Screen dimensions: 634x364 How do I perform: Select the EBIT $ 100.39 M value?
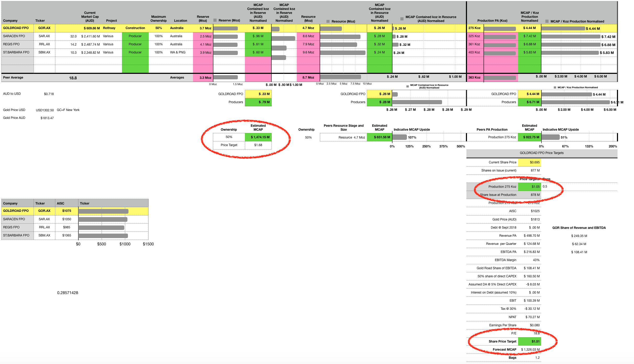tap(532, 301)
